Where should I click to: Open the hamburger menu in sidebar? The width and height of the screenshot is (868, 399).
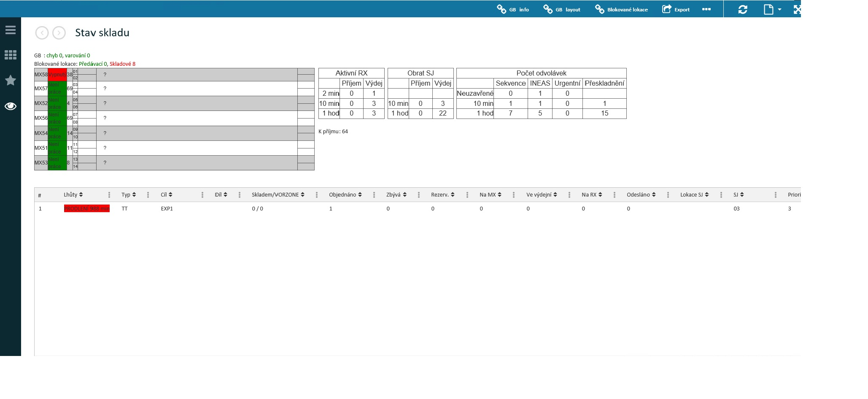click(11, 30)
